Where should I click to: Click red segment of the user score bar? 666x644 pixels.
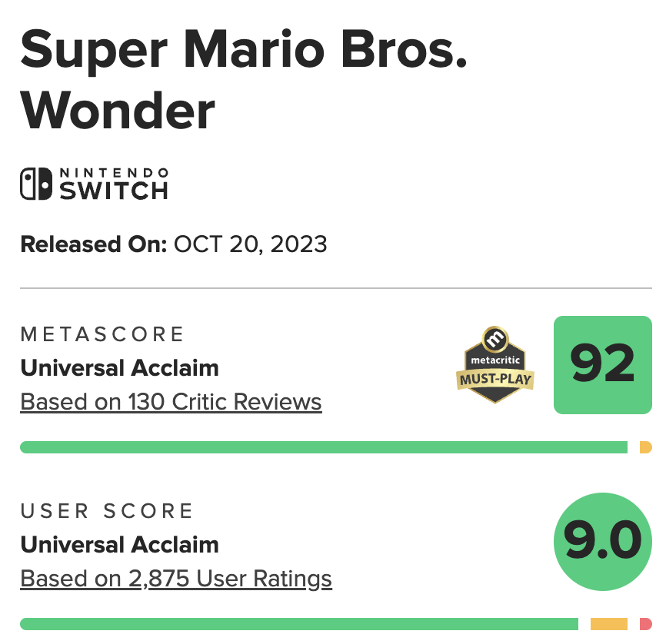[x=645, y=624]
